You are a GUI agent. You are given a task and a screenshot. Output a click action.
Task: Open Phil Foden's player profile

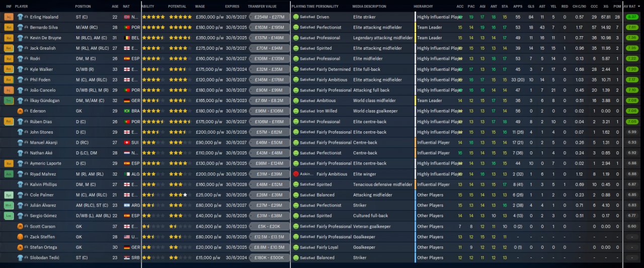coord(40,79)
